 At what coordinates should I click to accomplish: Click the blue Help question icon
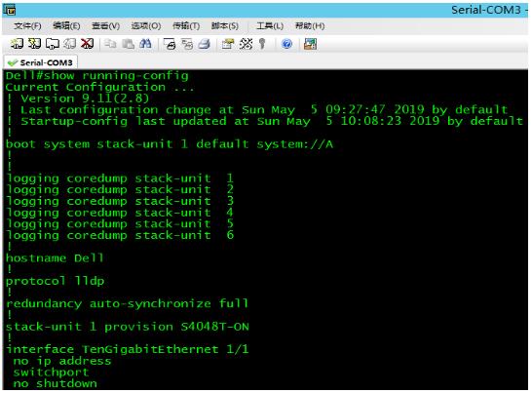click(x=286, y=44)
